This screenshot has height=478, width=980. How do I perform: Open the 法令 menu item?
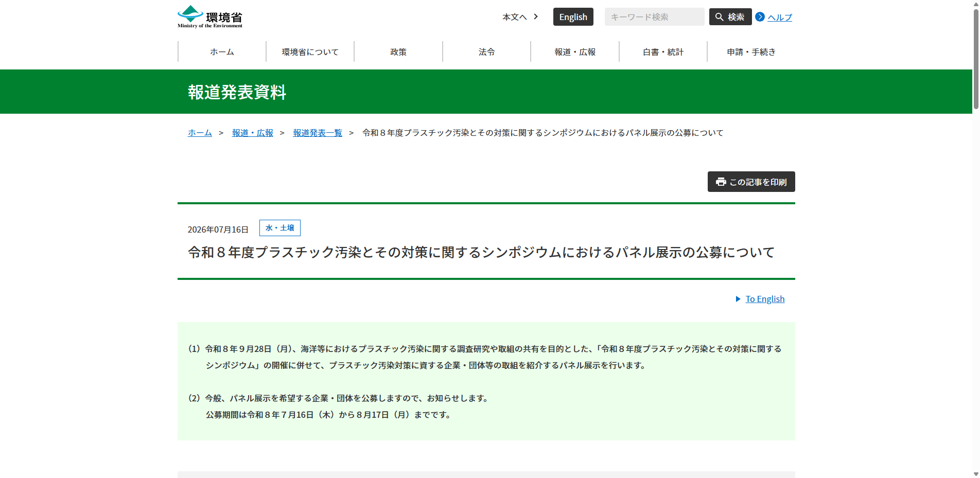pos(486,52)
